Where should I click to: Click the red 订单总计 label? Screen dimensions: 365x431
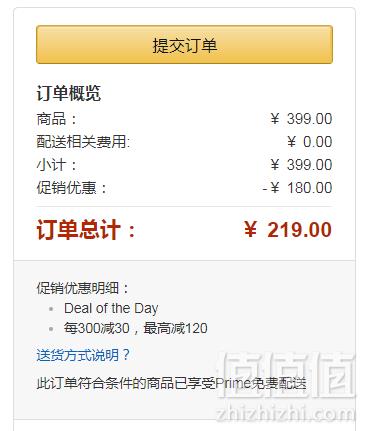point(86,230)
